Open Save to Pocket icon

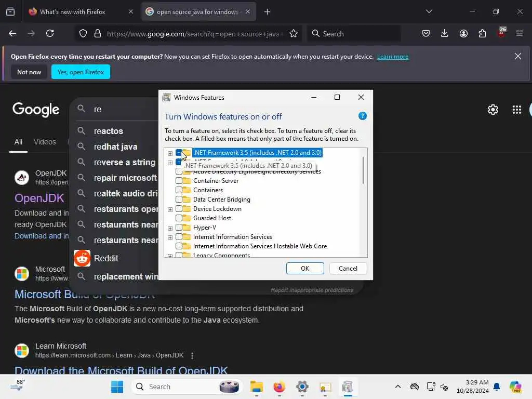[426, 33]
